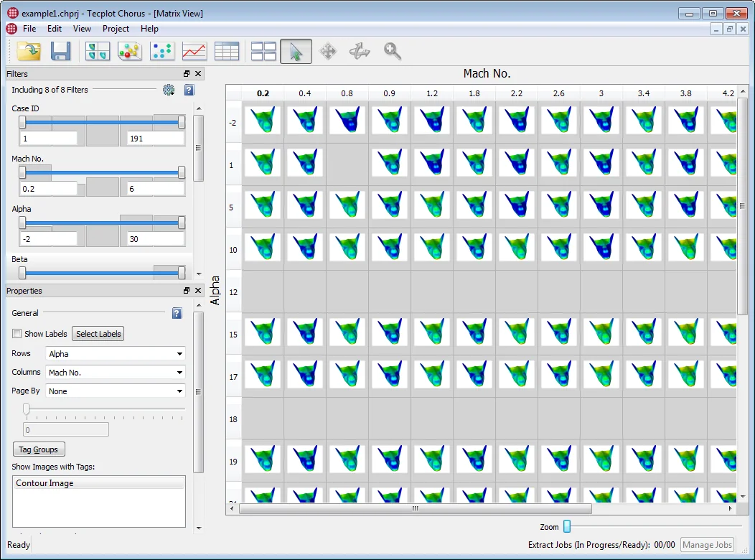
Task: Click the 0.2 Mach No. column header
Action: coord(263,93)
